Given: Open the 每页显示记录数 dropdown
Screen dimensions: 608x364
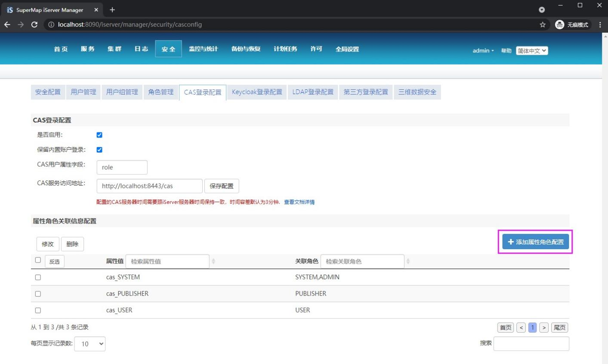Looking at the screenshot, I should point(90,344).
